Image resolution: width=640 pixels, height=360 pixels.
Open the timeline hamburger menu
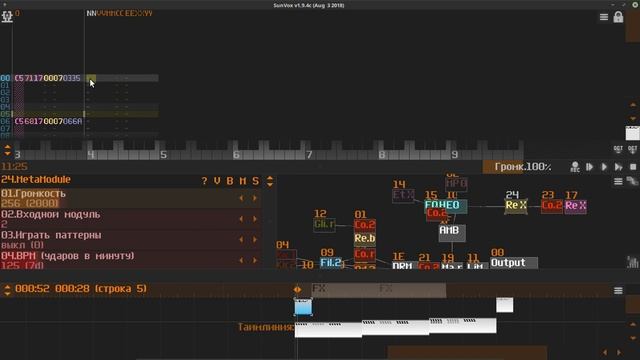618,290
